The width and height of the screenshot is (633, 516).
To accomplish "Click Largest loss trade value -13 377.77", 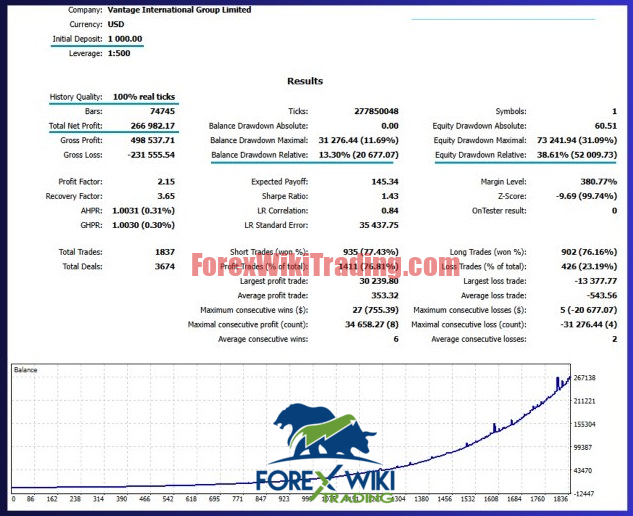I will click(596, 281).
